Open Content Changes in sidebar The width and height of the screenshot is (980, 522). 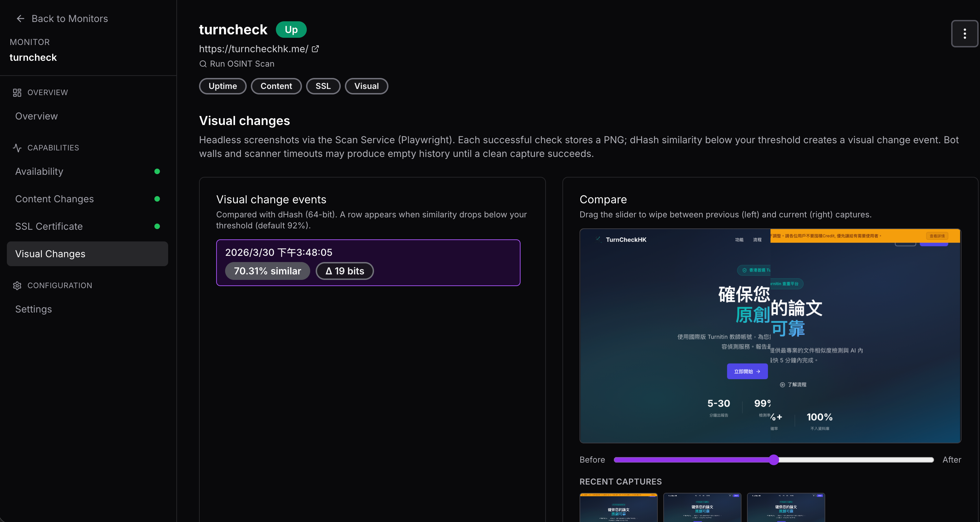click(x=55, y=199)
